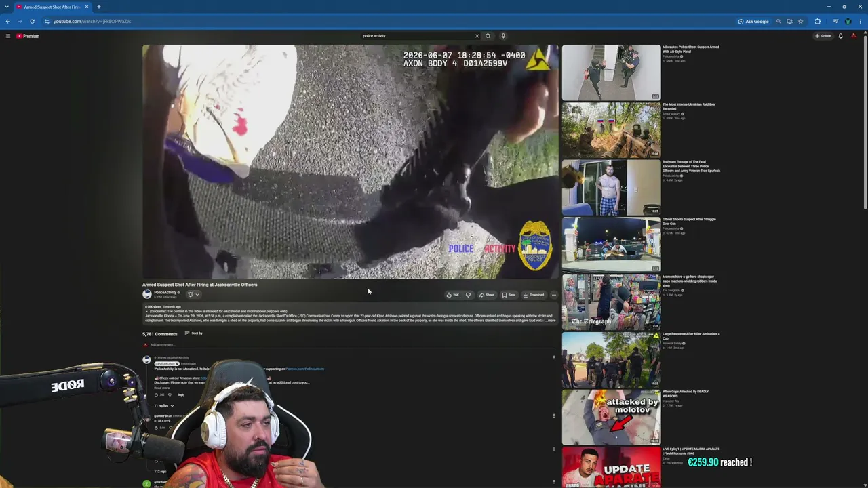This screenshot has width=868, height=488.
Task: Open 'Officer Shoots Suspect After Struggle' thumbnail
Action: coord(611,245)
